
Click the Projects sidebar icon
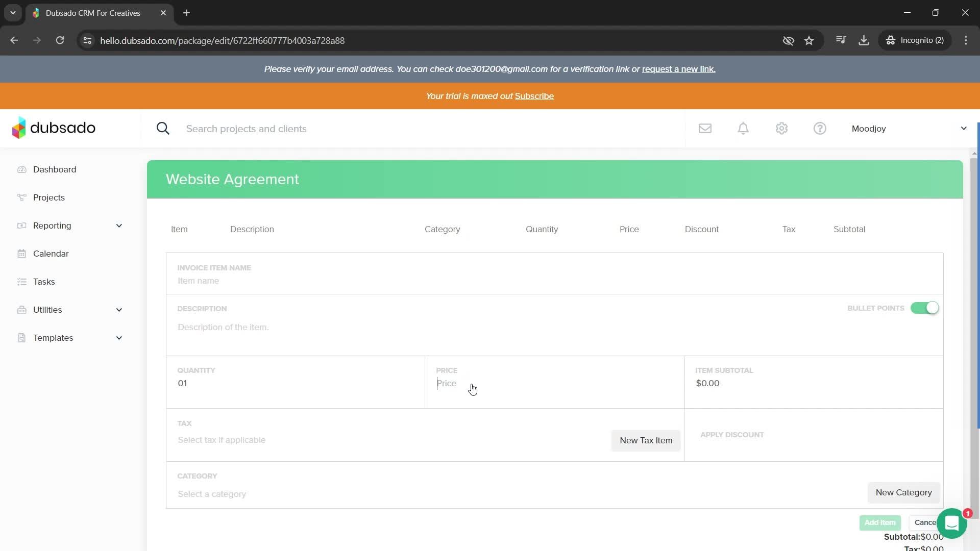pyautogui.click(x=21, y=197)
